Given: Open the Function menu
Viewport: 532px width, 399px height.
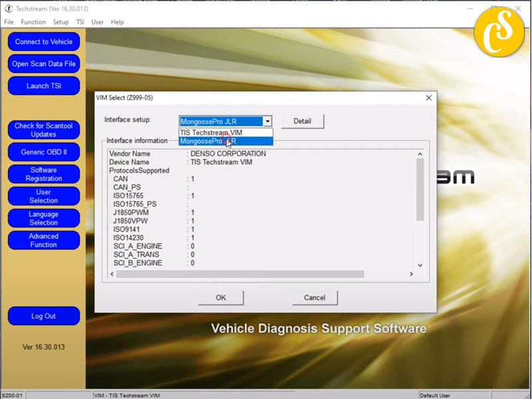Looking at the screenshot, I should (x=33, y=22).
